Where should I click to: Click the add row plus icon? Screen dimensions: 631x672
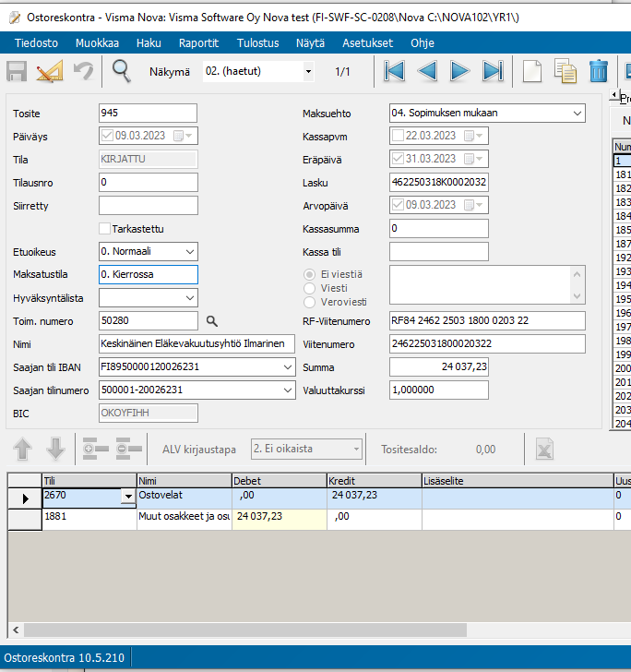click(96, 449)
